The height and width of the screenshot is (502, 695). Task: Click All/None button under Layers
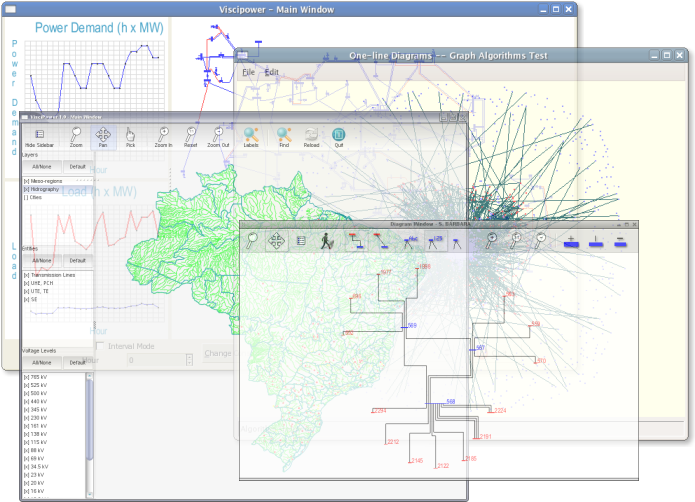coord(42,167)
